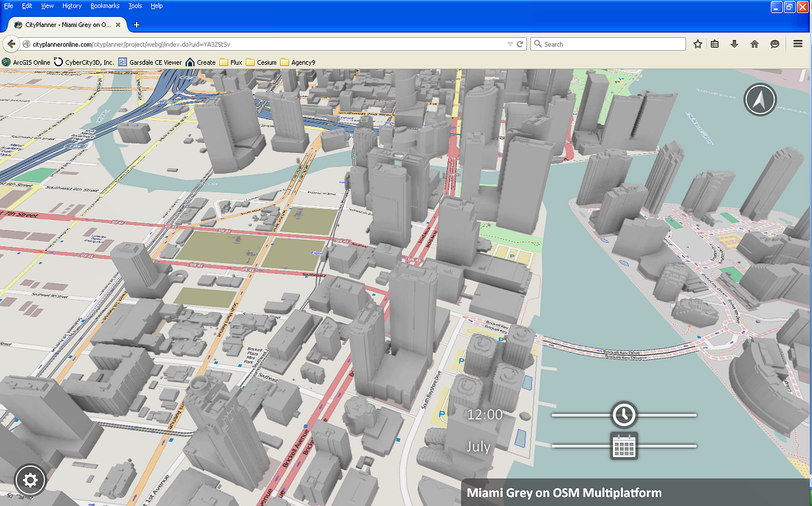812x506 pixels.
Task: Open the Downloads icon in the toolbar
Action: pyautogui.click(x=734, y=43)
